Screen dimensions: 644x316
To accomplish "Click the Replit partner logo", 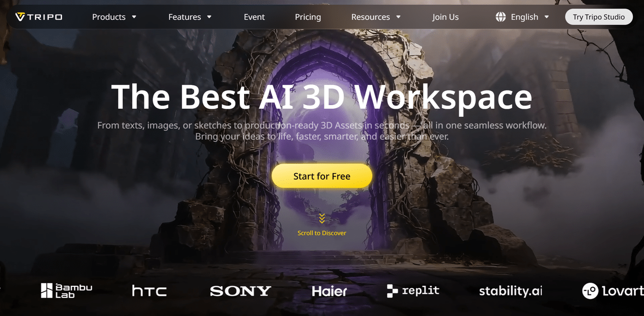I will pos(413,290).
